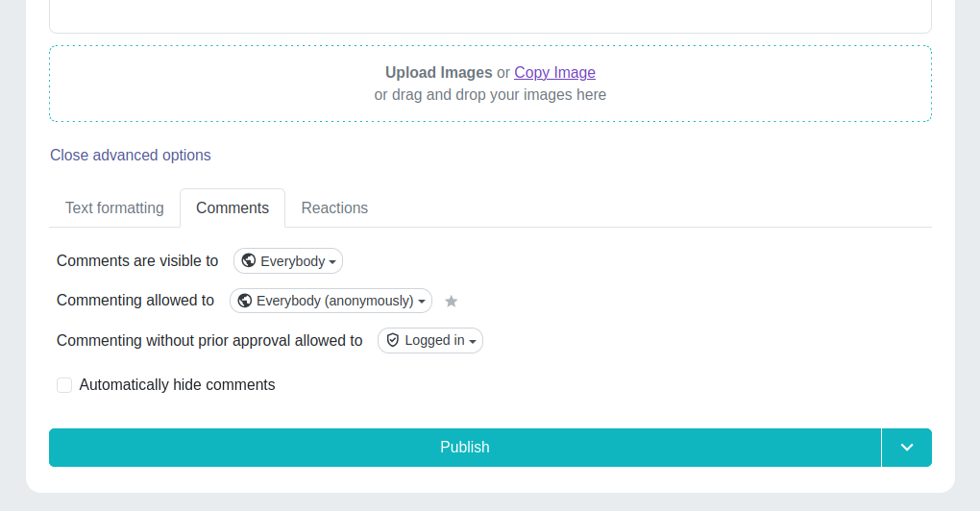The image size is (980, 511).
Task: Click inside the post text area above upload
Action: pyautogui.click(x=490, y=15)
